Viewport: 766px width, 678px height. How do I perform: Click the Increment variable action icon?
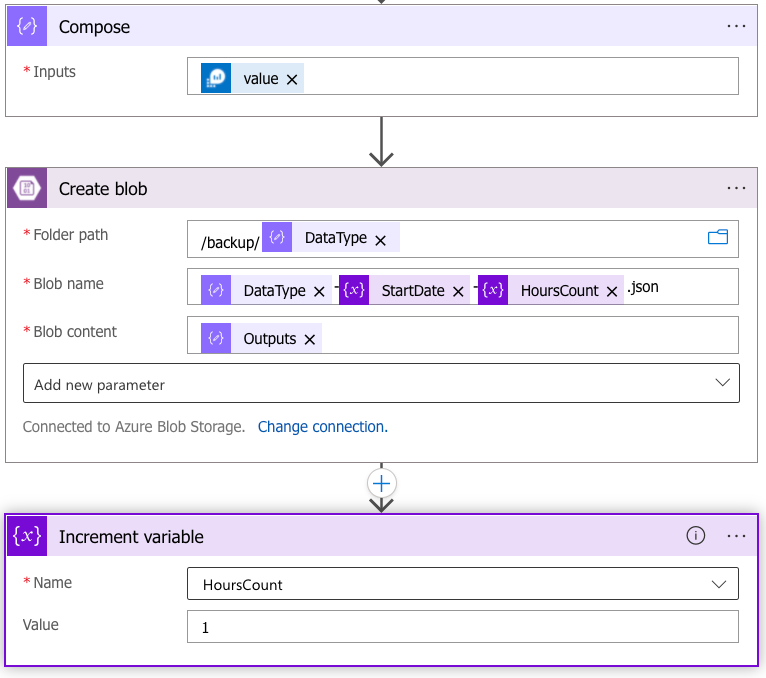click(27, 537)
